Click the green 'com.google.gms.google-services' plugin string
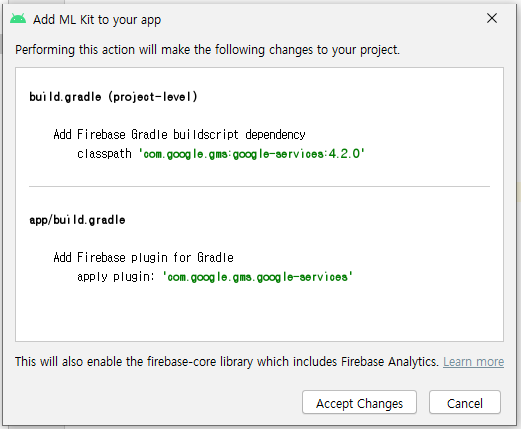This screenshot has height=429, width=521. [257, 277]
